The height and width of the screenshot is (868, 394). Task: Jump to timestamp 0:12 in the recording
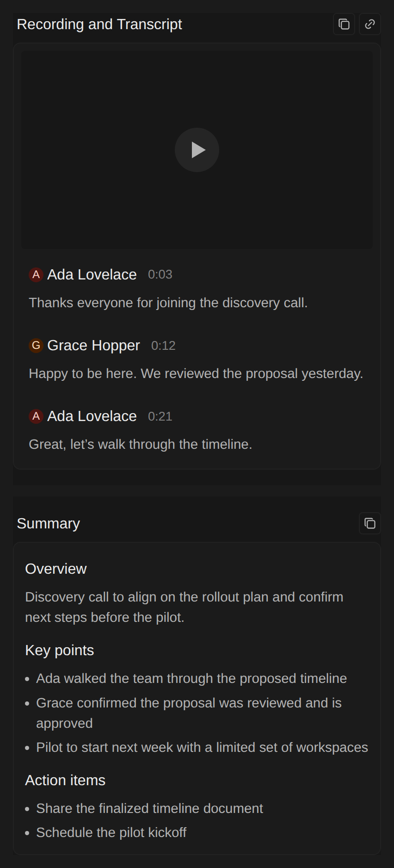[163, 346]
